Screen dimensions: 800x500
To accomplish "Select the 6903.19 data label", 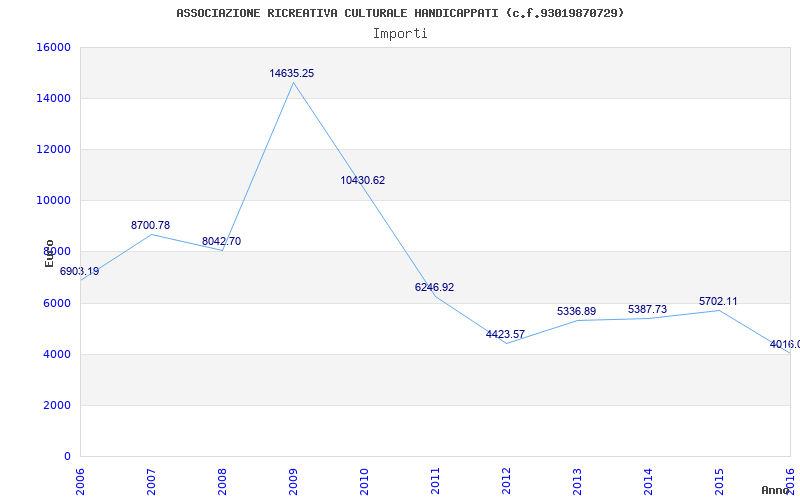I will coord(80,271).
